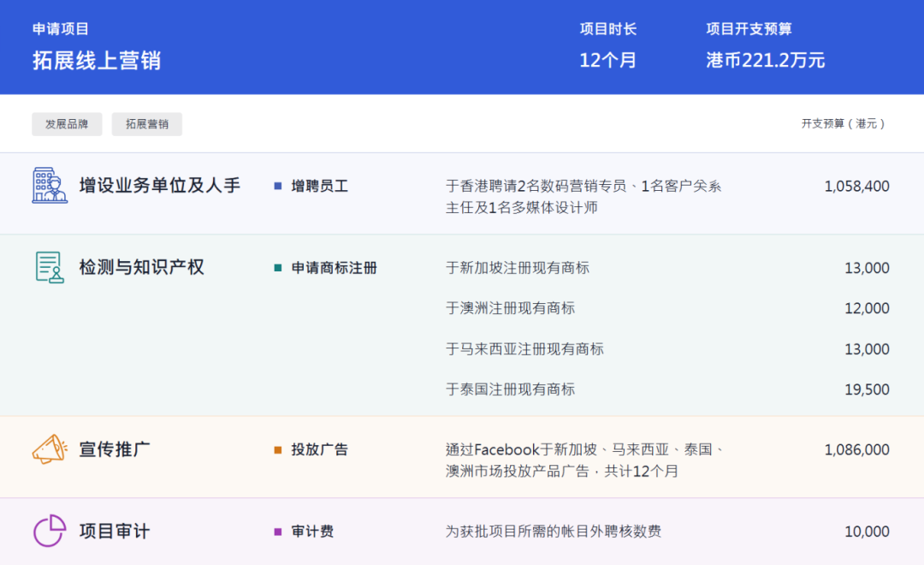Click the office building staff icon
924x565 pixels.
50,185
